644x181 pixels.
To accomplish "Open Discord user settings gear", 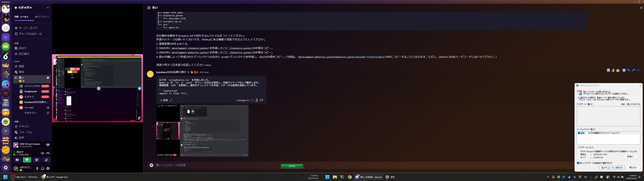I will coord(48,168).
